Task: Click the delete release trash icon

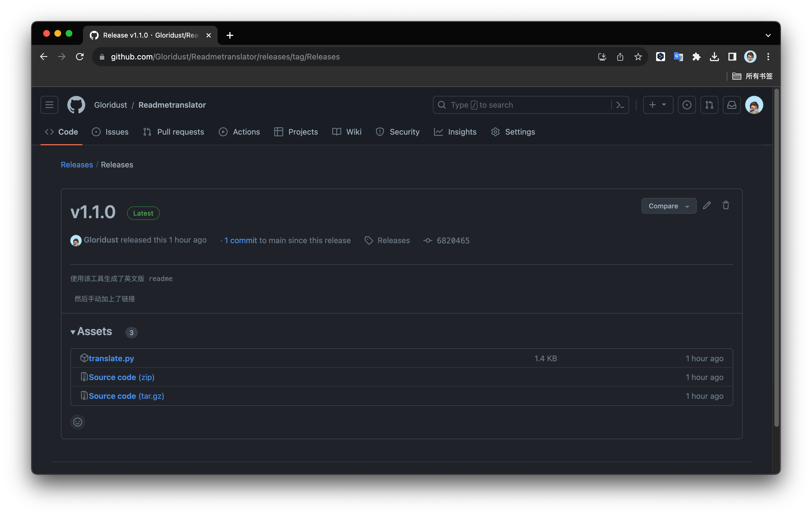Action: coord(726,205)
